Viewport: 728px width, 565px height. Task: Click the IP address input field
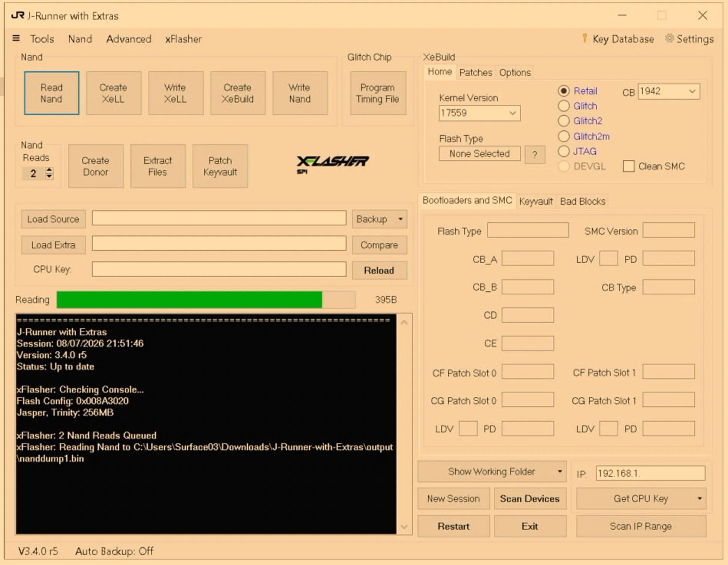[x=650, y=473]
